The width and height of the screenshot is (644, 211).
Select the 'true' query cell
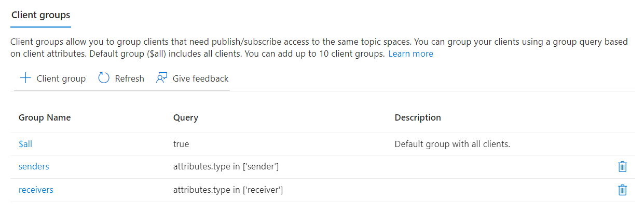tap(181, 144)
